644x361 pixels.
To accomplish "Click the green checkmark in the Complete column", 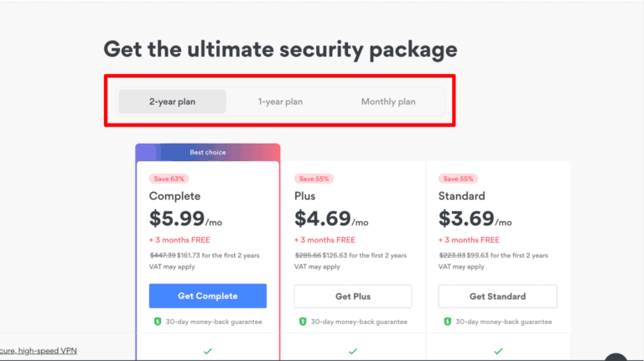I will (x=208, y=351).
